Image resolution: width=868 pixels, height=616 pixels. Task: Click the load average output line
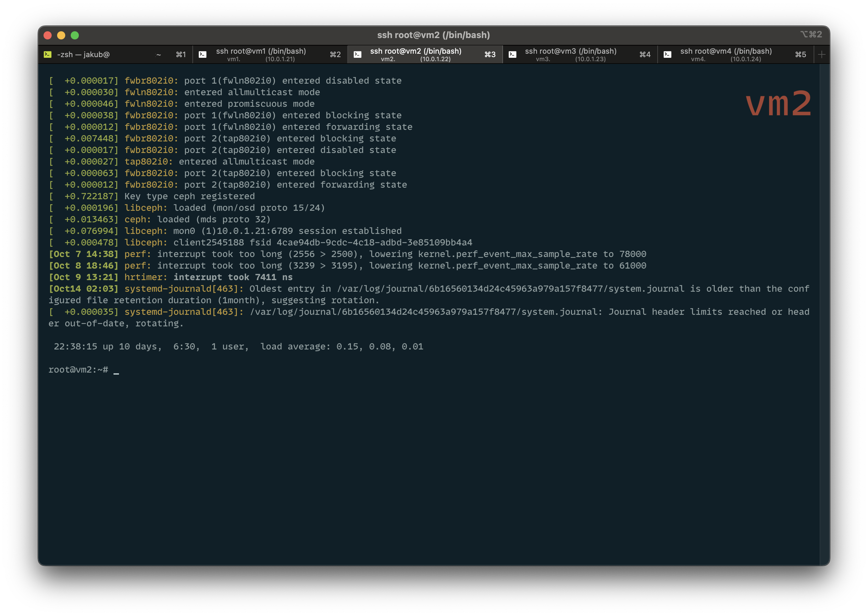pyautogui.click(x=239, y=346)
